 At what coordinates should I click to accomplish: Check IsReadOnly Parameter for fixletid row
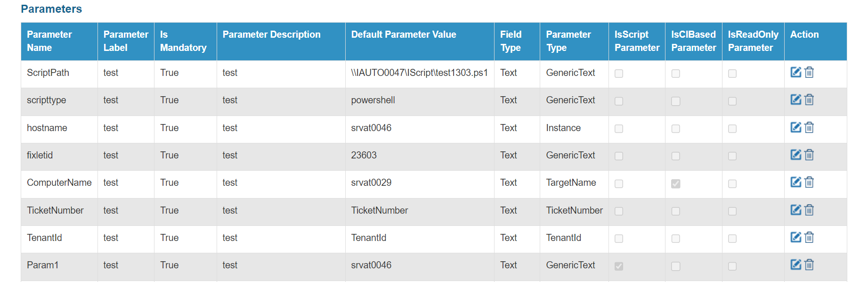(732, 156)
